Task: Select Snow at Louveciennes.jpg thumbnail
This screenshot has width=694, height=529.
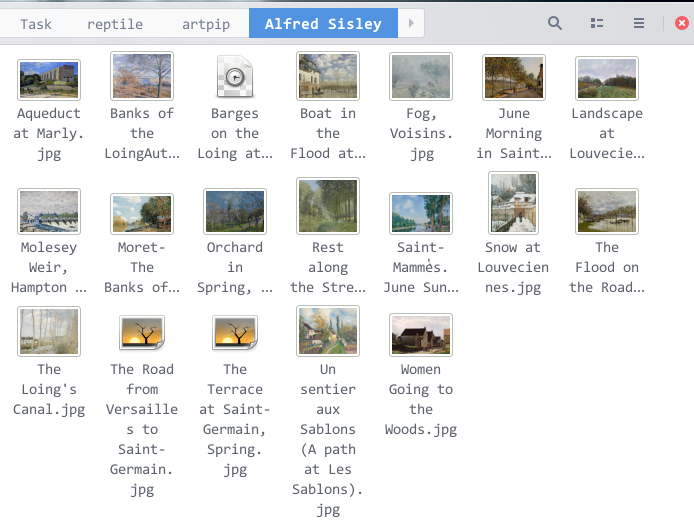Action: pyautogui.click(x=513, y=204)
